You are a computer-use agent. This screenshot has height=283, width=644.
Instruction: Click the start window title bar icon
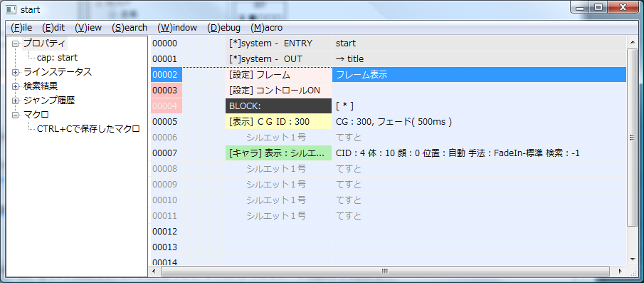(11, 9)
